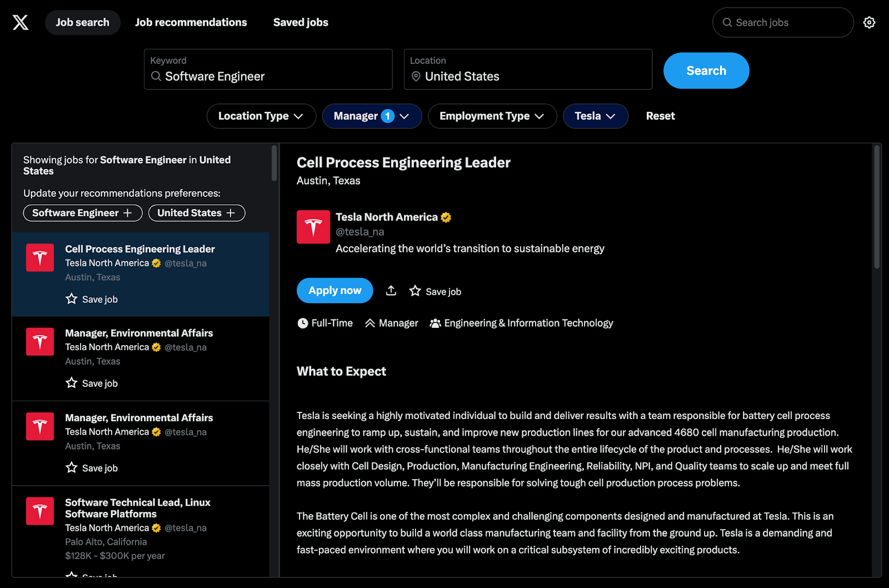The width and height of the screenshot is (889, 588).
Task: Click the magnifier icon in Search jobs
Action: click(x=727, y=22)
